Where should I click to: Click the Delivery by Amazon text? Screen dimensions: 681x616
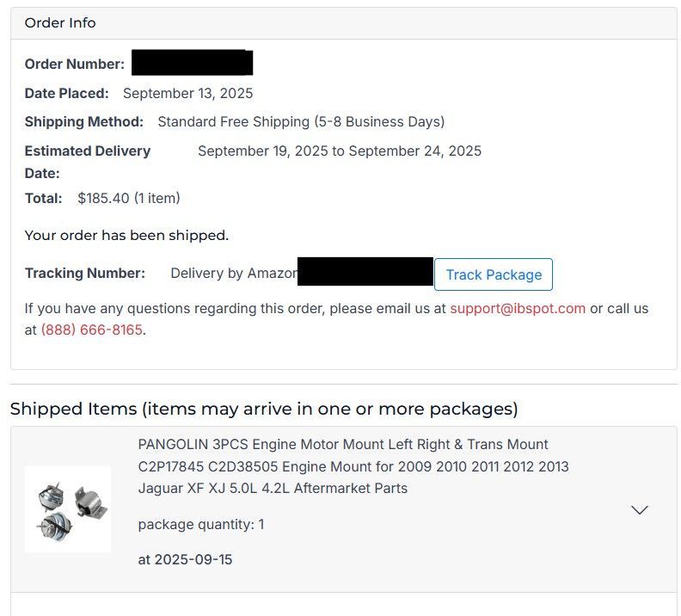click(234, 274)
